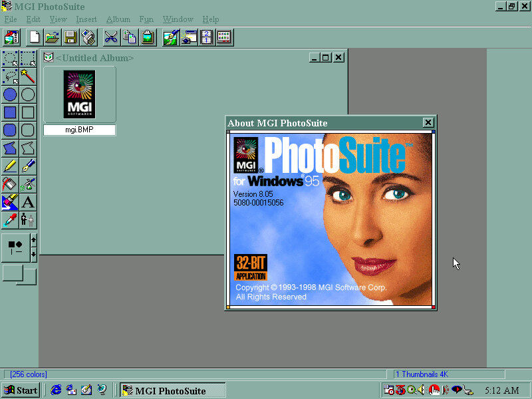Pick the Eyedropper color picker tool
Screen dimensions: 532x399
click(x=10, y=219)
